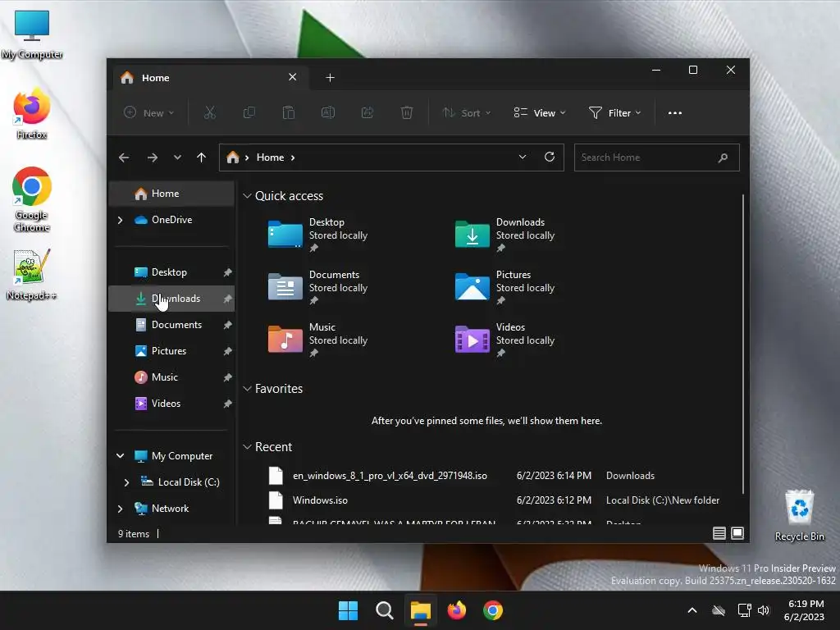This screenshot has width=840, height=630.
Task: Collapse the Favorites section
Action: (247, 389)
